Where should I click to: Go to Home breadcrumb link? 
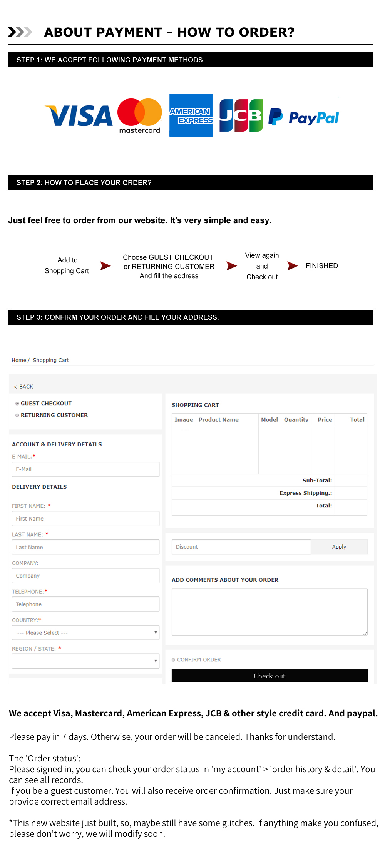tap(19, 360)
